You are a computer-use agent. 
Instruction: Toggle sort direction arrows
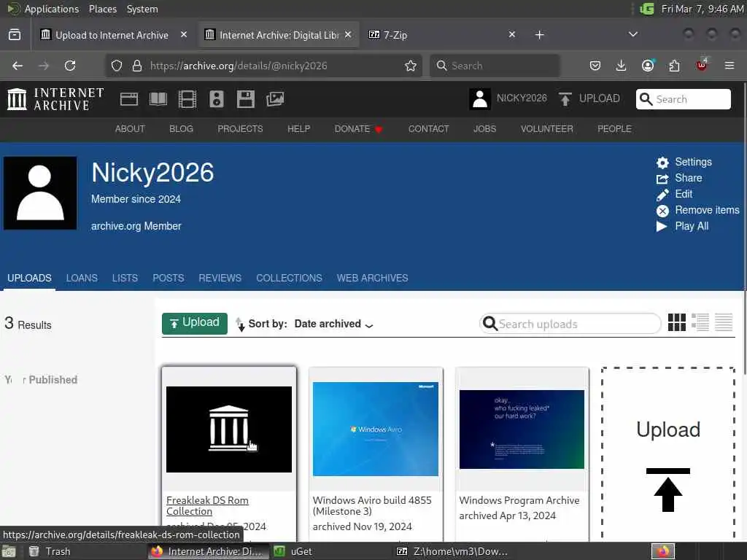coord(240,324)
